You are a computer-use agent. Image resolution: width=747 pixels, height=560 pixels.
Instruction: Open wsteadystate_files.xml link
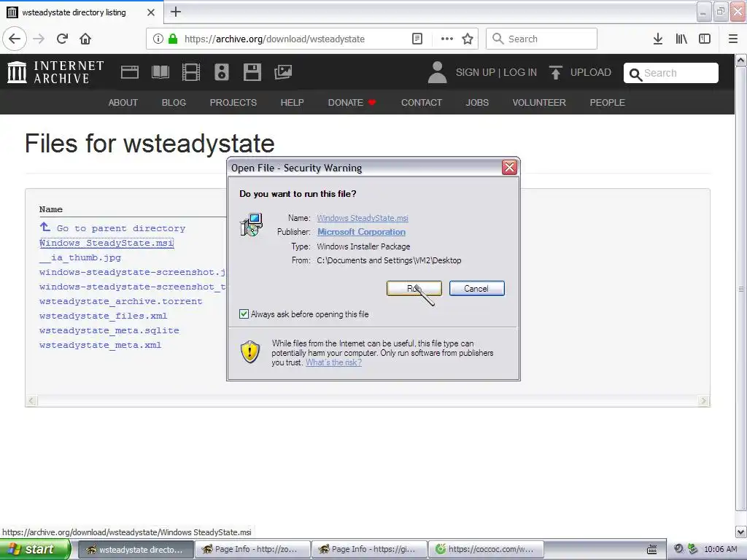click(x=103, y=316)
